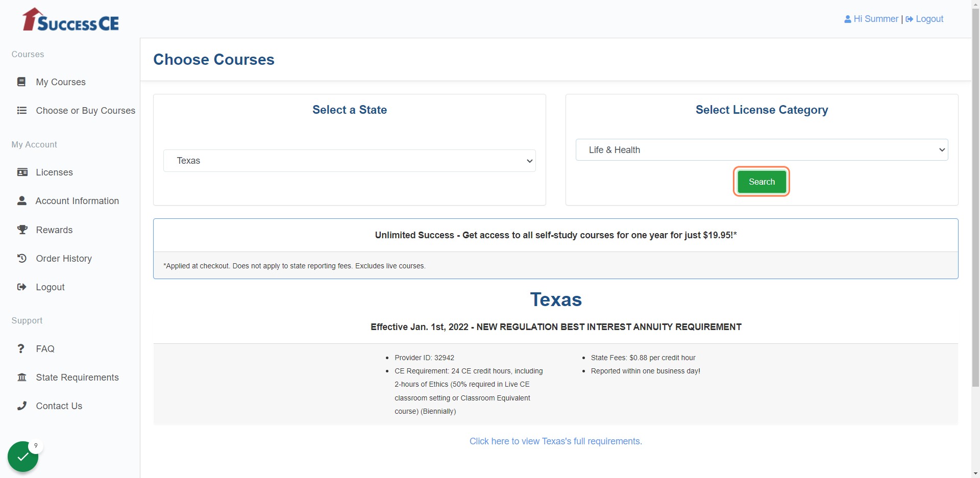The image size is (980, 478).
Task: Click the SuccessCE logo
Action: pyautogui.click(x=71, y=20)
